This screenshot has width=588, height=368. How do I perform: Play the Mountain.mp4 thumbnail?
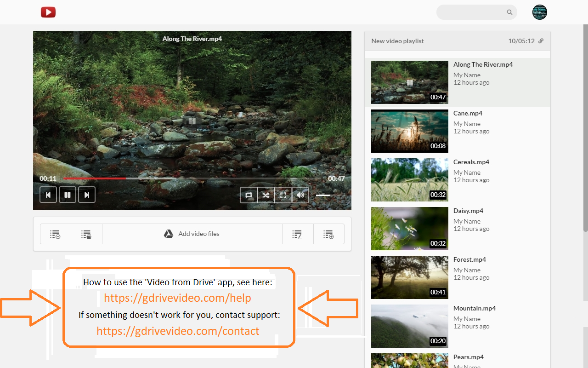coord(410,326)
